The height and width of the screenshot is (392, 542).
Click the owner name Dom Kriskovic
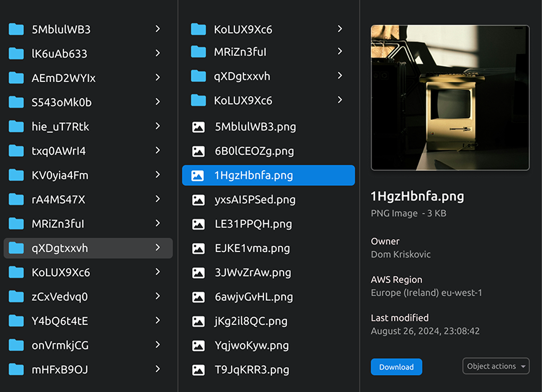click(x=401, y=255)
